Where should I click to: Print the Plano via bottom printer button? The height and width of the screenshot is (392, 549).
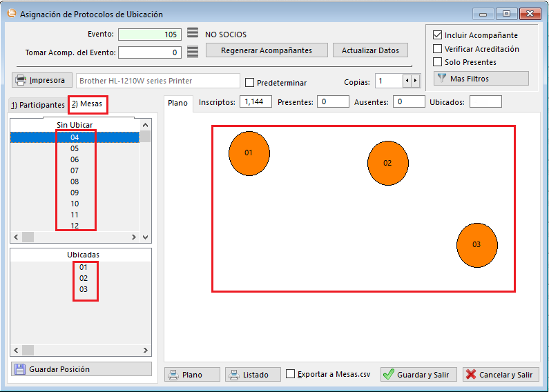tap(193, 375)
